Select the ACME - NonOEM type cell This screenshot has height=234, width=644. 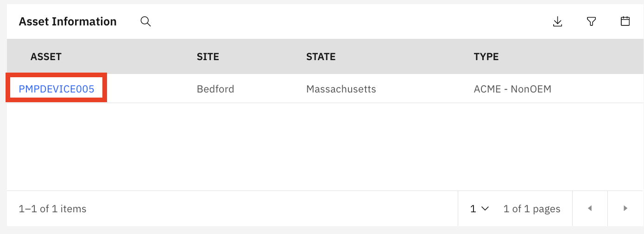[x=512, y=89]
